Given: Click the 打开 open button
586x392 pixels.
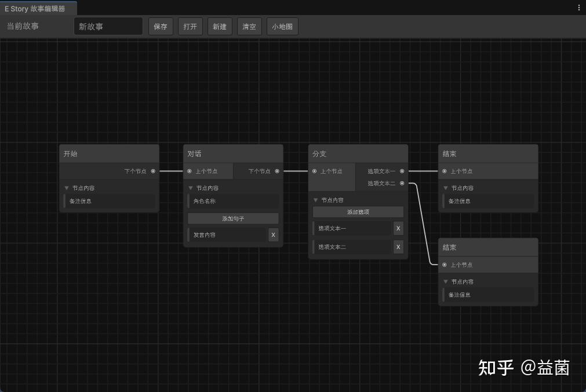Looking at the screenshot, I should pos(190,26).
